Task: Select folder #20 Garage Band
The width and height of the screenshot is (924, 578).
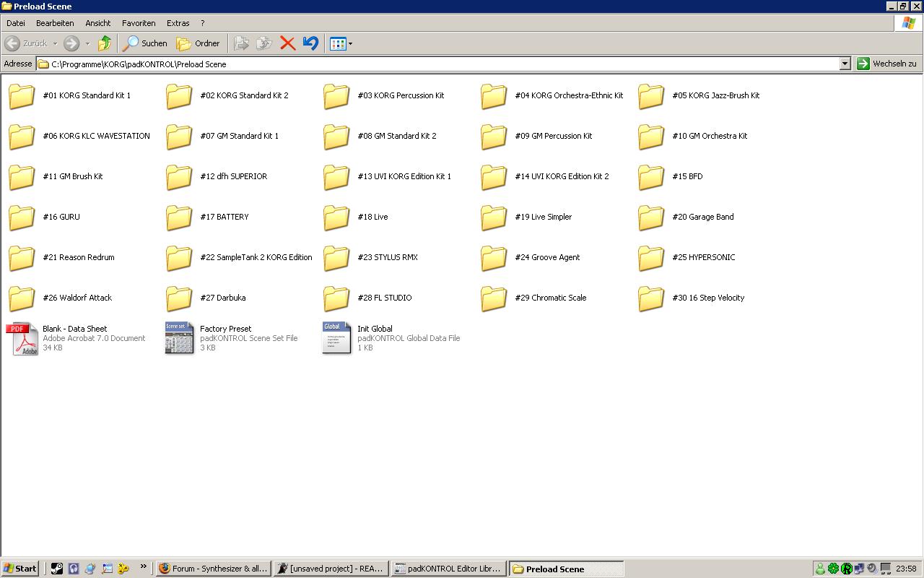Action: pyautogui.click(x=686, y=217)
